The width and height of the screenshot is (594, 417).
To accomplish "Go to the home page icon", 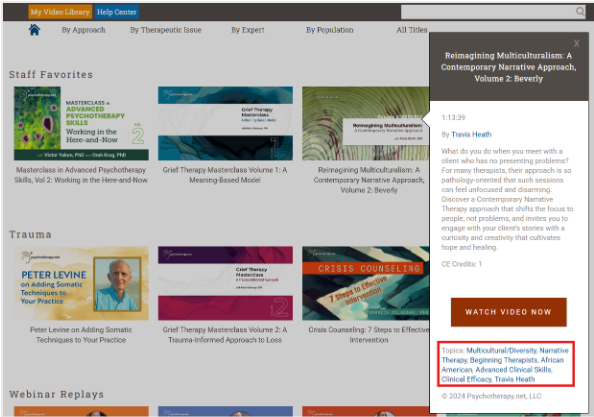I will click(x=34, y=30).
